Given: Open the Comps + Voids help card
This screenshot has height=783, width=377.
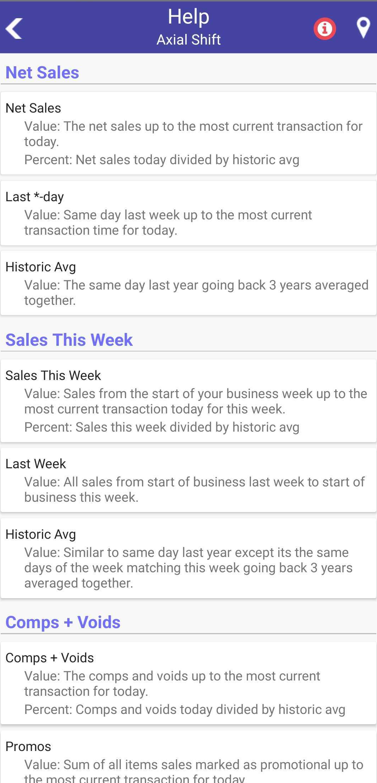Looking at the screenshot, I should tap(188, 684).
